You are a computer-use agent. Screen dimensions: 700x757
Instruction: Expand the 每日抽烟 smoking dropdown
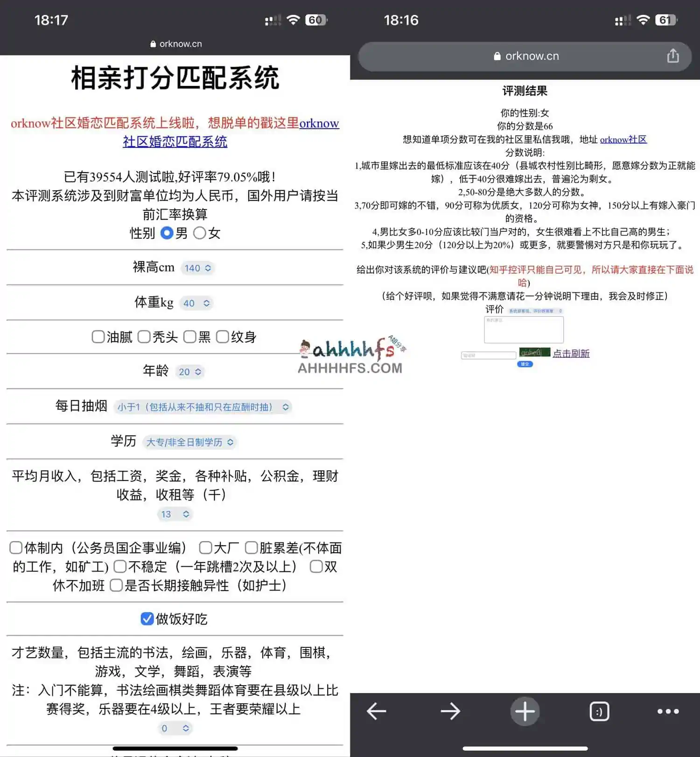(x=203, y=407)
